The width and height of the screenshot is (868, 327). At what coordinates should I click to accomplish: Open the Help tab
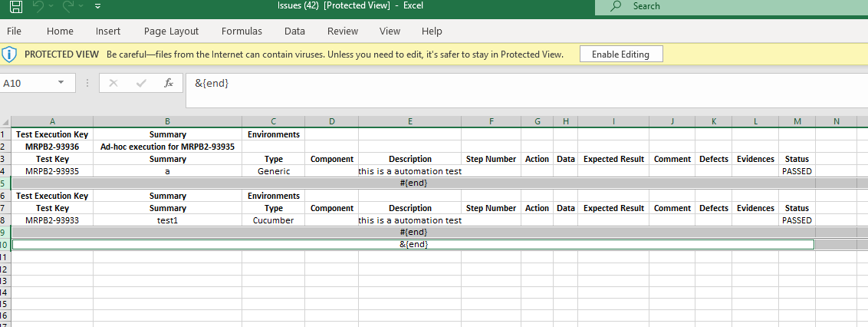click(432, 31)
